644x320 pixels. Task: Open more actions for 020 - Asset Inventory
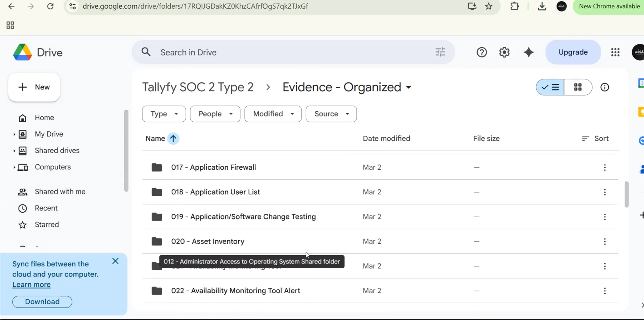605,242
